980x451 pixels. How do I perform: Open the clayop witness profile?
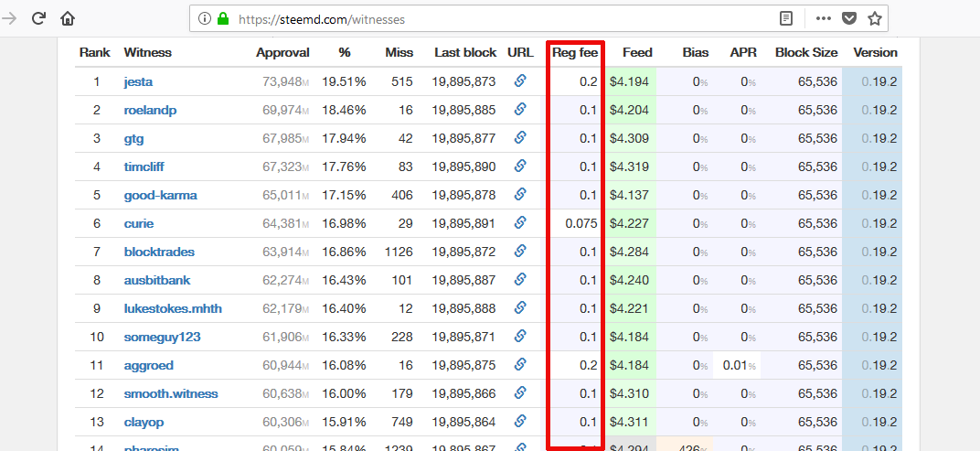[x=144, y=423]
